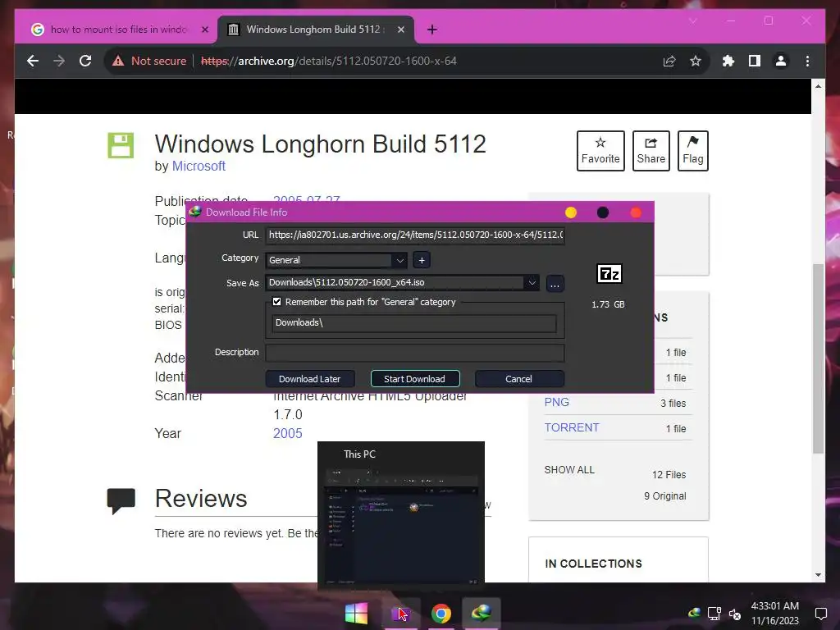Click the Download Later button
Screen dimensions: 840x630
click(x=309, y=379)
